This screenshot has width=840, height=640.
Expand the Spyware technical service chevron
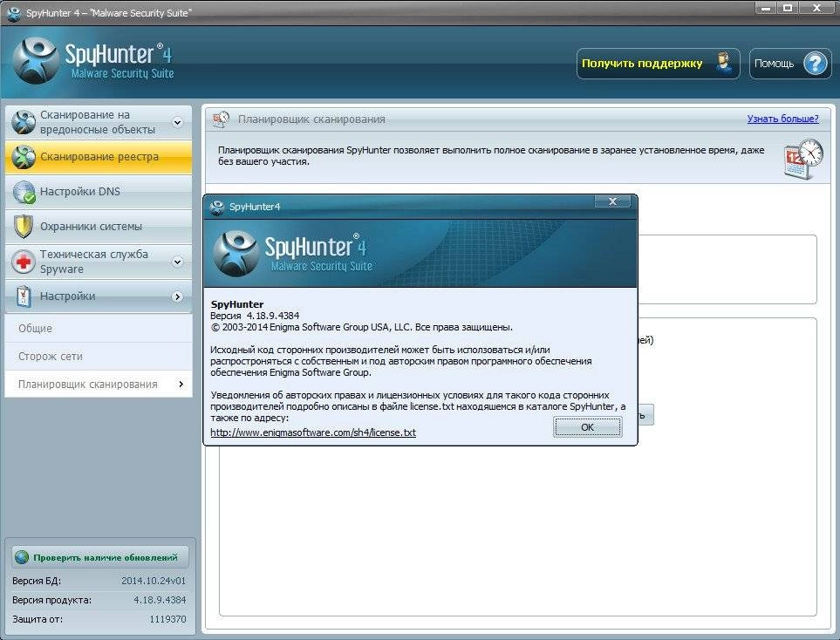click(x=177, y=262)
